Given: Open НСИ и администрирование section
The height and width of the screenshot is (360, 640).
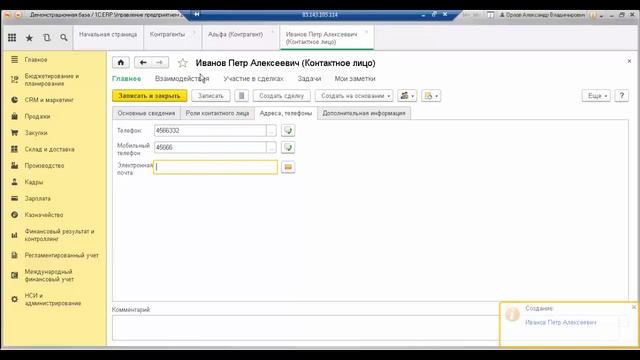Looking at the screenshot, I should tap(53, 299).
